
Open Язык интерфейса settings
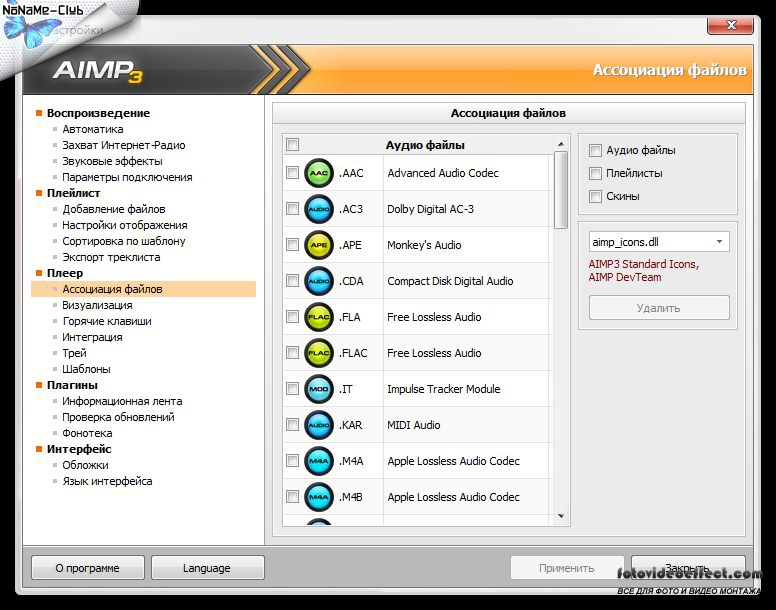point(107,481)
